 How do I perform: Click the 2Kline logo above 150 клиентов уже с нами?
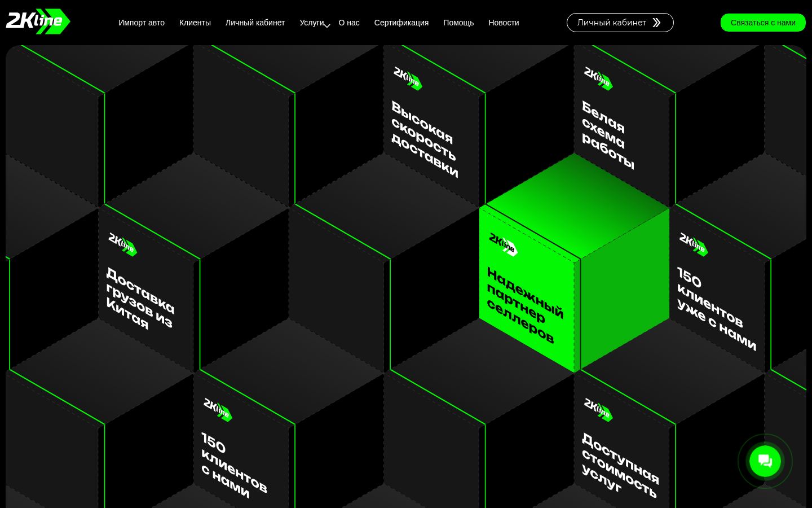click(693, 244)
